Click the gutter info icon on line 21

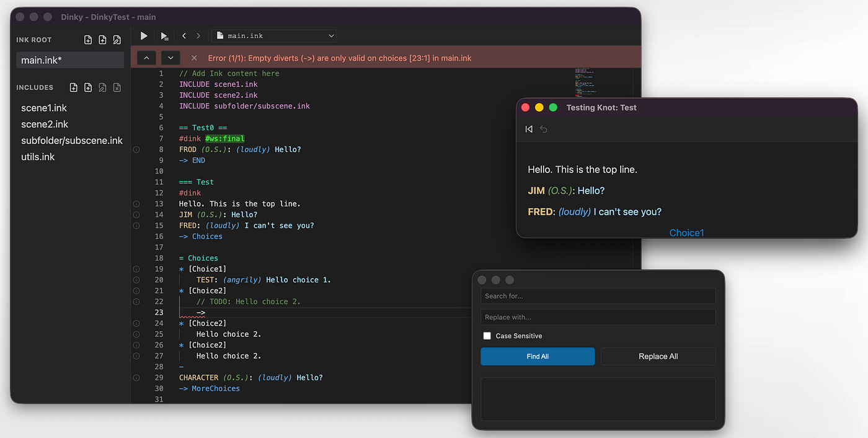tap(136, 290)
